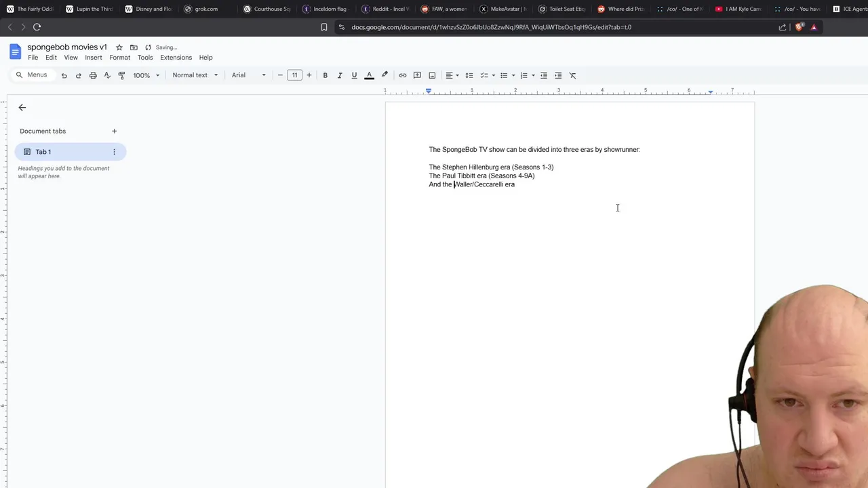
Task: Click the numbered list icon
Action: (x=524, y=75)
